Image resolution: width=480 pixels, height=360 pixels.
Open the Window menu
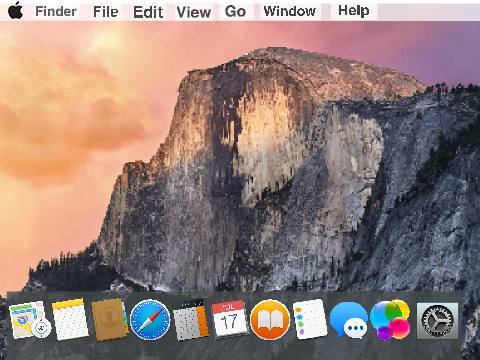coord(290,11)
